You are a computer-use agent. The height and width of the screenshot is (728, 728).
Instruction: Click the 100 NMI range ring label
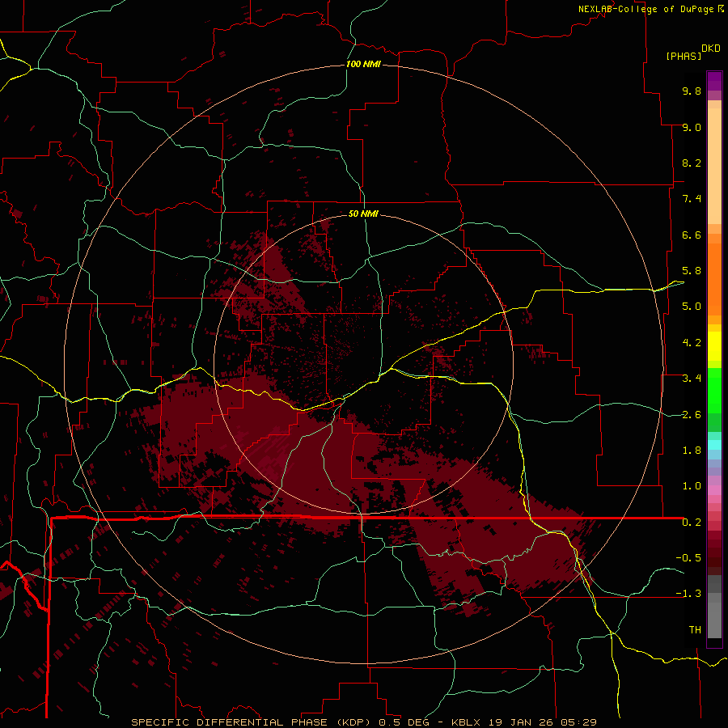[x=363, y=64]
